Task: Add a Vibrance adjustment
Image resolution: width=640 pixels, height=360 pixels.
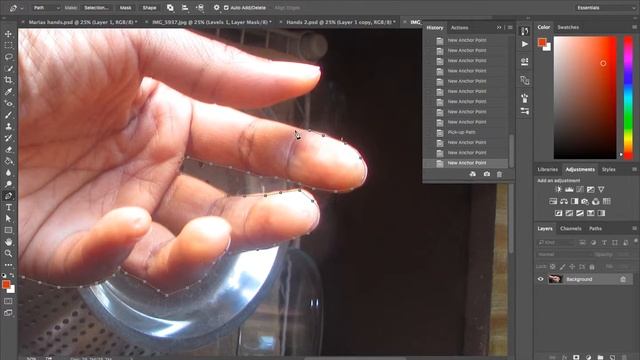Action: (x=601, y=189)
